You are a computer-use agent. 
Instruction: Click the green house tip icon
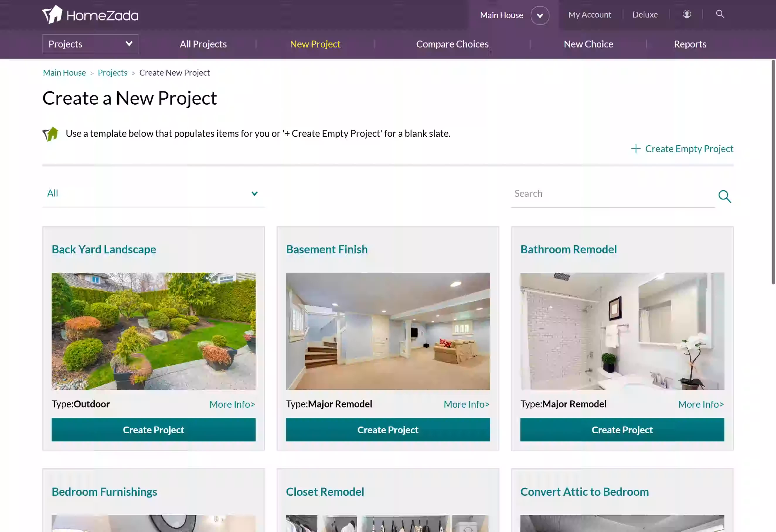[50, 134]
